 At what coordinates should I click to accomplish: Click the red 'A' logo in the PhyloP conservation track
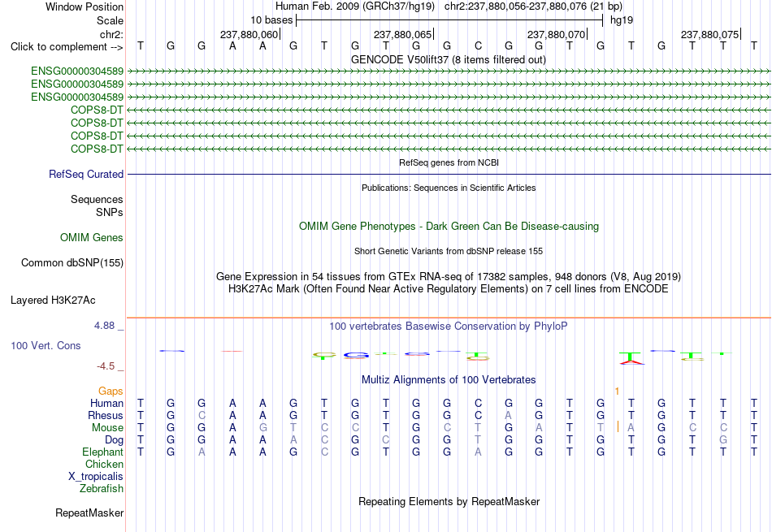coord(631,361)
